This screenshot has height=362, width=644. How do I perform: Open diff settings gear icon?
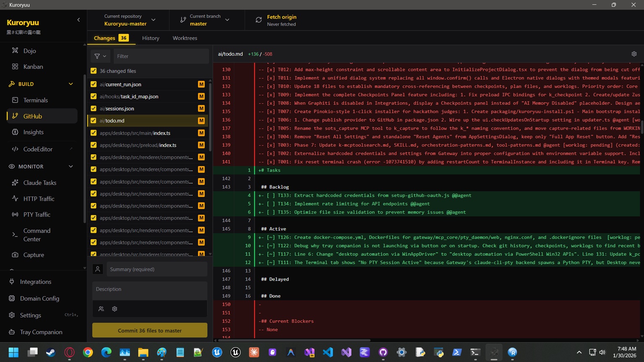pyautogui.click(x=634, y=54)
